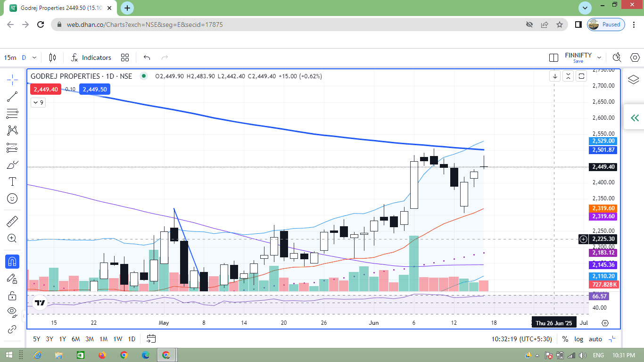Toggle percentage price scale
Viewport: 644px width, 362px height.
[x=565, y=339]
